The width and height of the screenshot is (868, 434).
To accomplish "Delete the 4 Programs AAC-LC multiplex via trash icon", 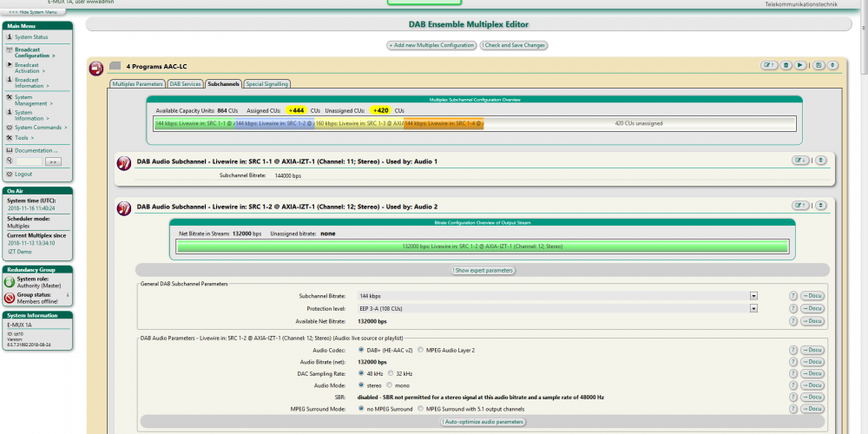I will pos(786,65).
